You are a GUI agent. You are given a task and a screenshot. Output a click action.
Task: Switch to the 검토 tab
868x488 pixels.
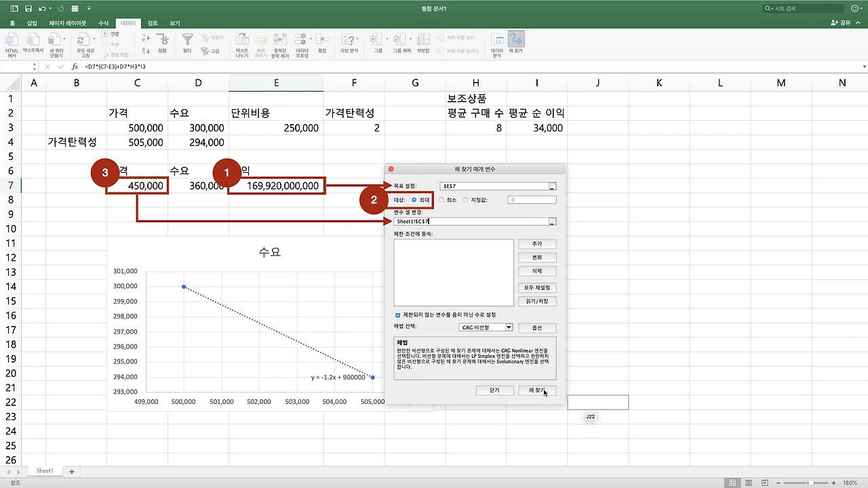point(153,23)
